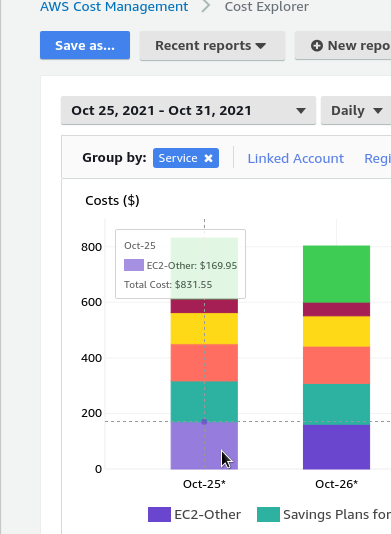Select the Service group-by tag
Image resolution: width=391 pixels, height=534 pixels.
pos(178,158)
